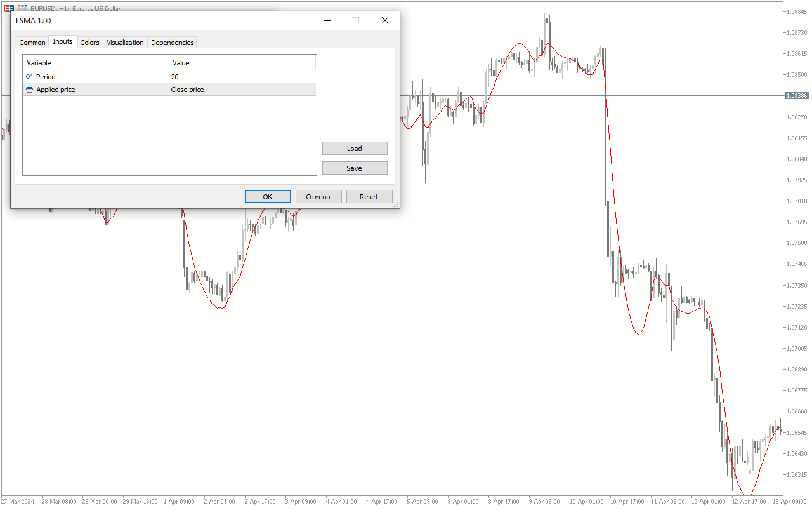The height and width of the screenshot is (508, 812).
Task: Click the 15 Apr 09:00 time label
Action: [x=790, y=502]
